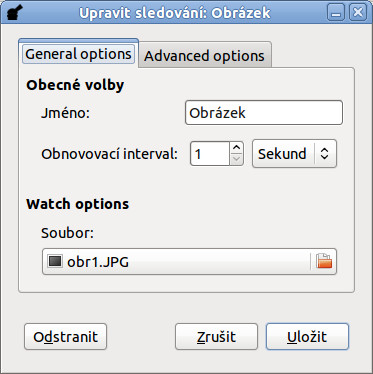Click into the interval number field showing 1
Screen dimensions: 373x374
[210, 154]
